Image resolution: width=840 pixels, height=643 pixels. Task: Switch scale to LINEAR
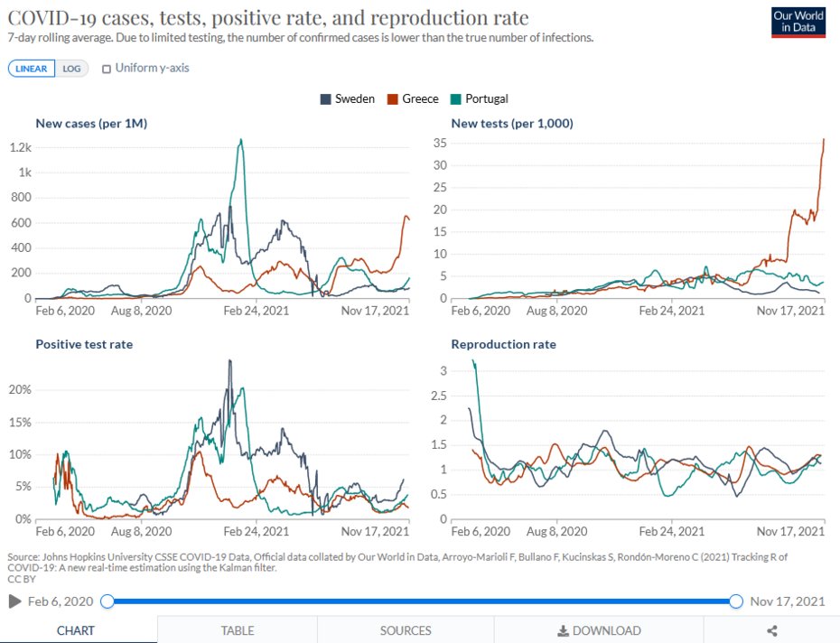[32, 69]
